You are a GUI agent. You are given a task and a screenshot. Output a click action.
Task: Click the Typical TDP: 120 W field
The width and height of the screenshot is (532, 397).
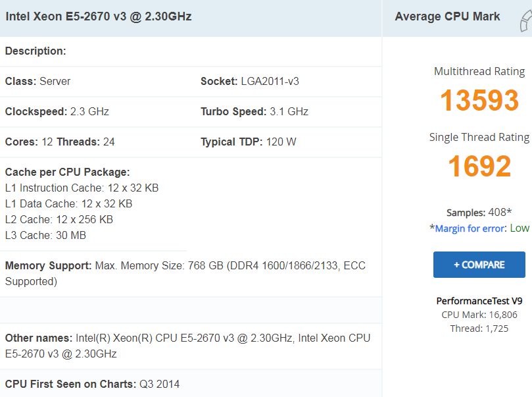tap(249, 142)
